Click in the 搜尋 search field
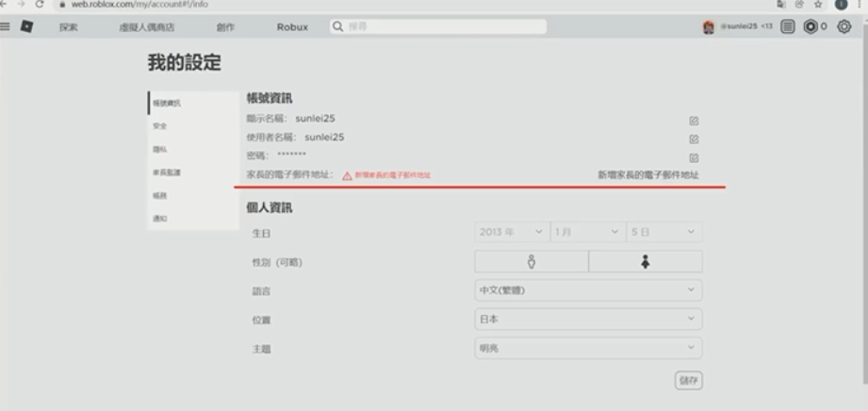Viewport: 868px width, 411px height. [438, 26]
